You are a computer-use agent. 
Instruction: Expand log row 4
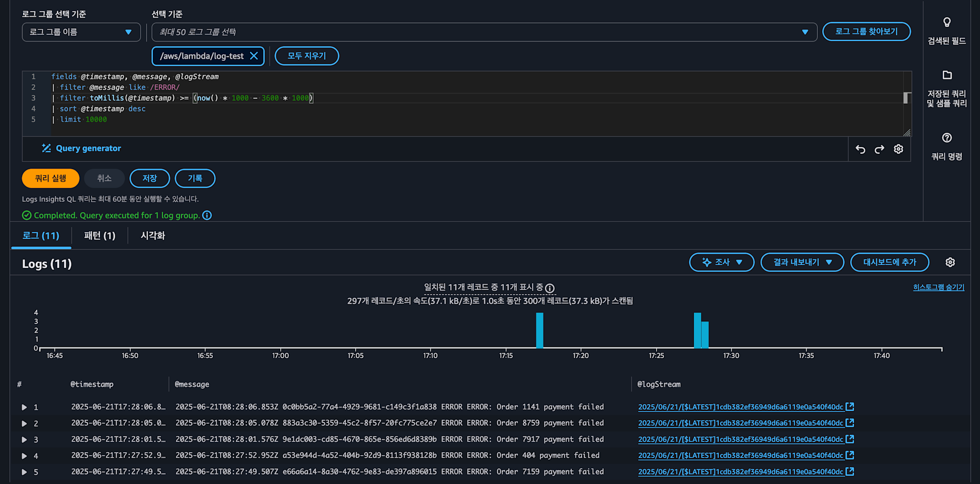pos(24,456)
